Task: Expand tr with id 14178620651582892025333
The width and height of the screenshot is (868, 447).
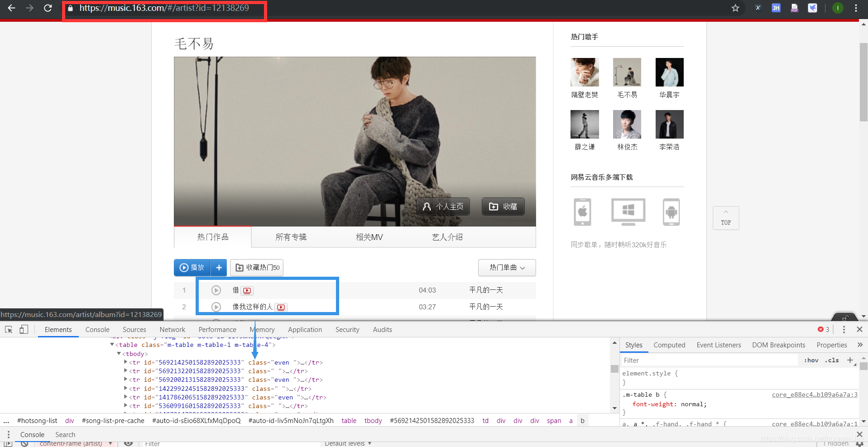Action: coord(126,397)
